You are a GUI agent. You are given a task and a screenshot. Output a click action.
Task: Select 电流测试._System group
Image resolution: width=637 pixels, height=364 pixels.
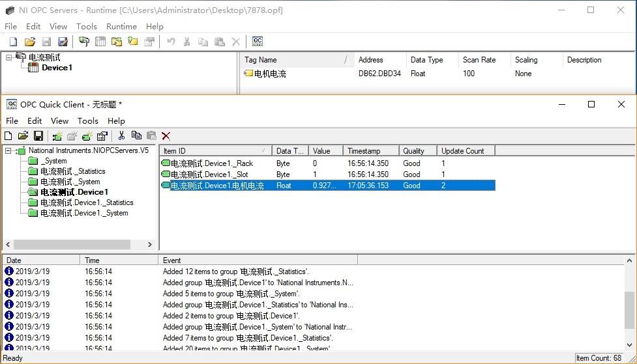(70, 182)
